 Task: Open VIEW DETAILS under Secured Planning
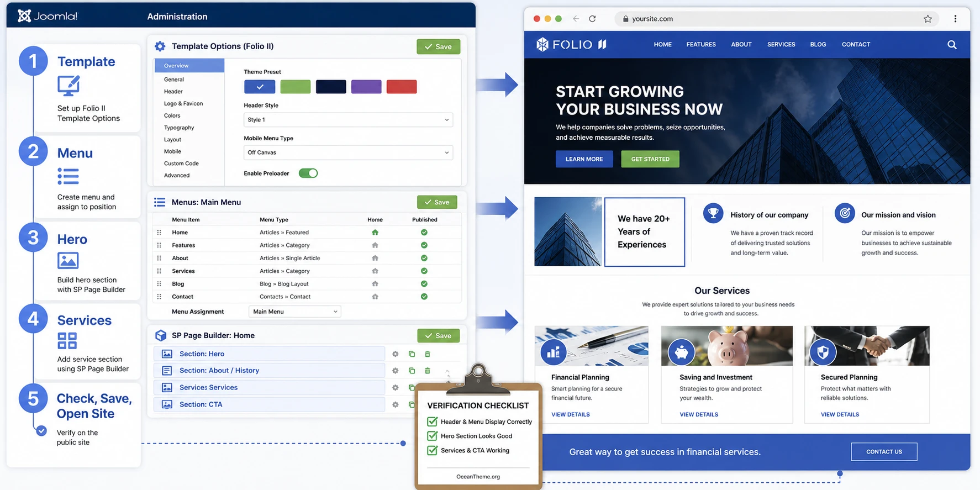[840, 414]
